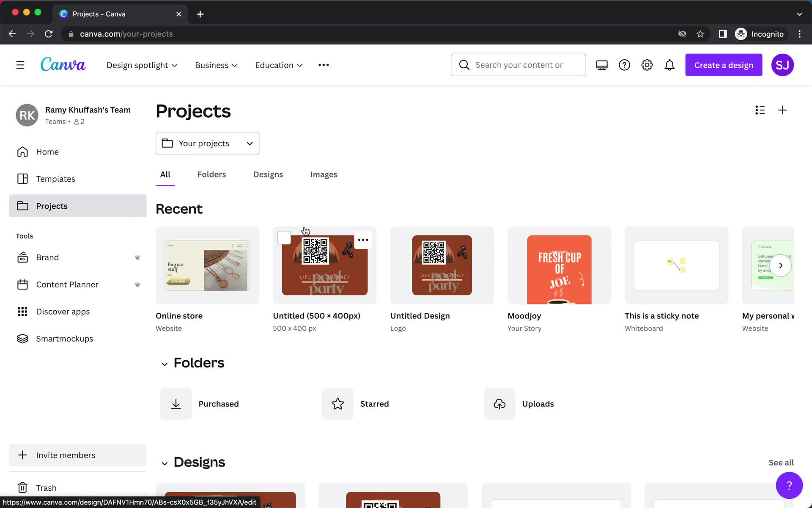The image size is (812, 508).
Task: Click the Search your content field
Action: [x=518, y=65]
